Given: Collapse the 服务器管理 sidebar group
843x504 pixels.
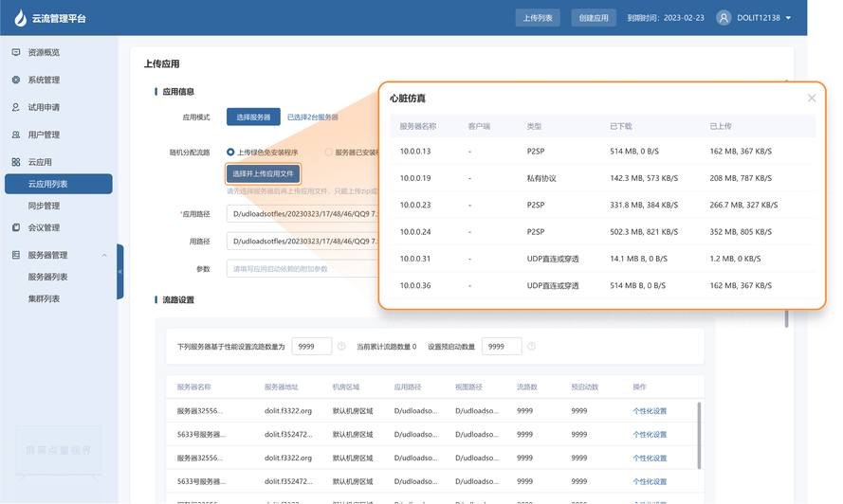Looking at the screenshot, I should tap(104, 255).
